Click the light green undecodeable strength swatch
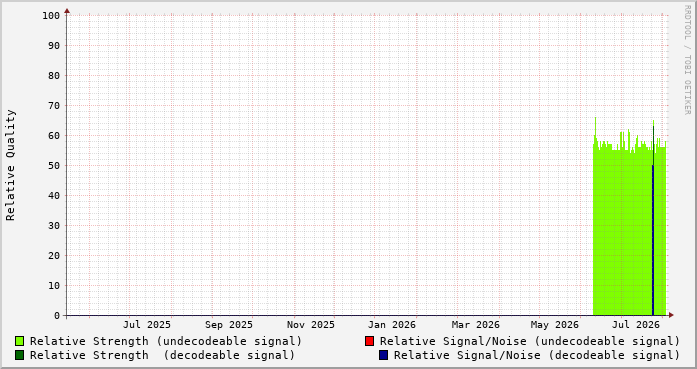Screen dimensions: 697x369 coord(19,341)
